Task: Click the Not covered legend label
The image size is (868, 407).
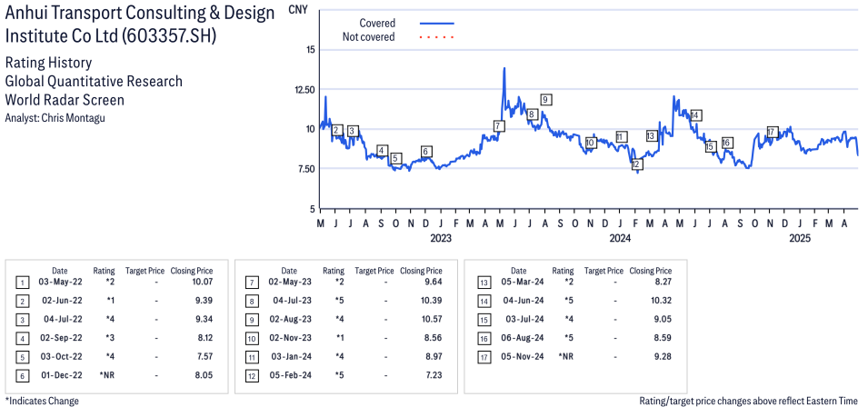Action: [369, 37]
